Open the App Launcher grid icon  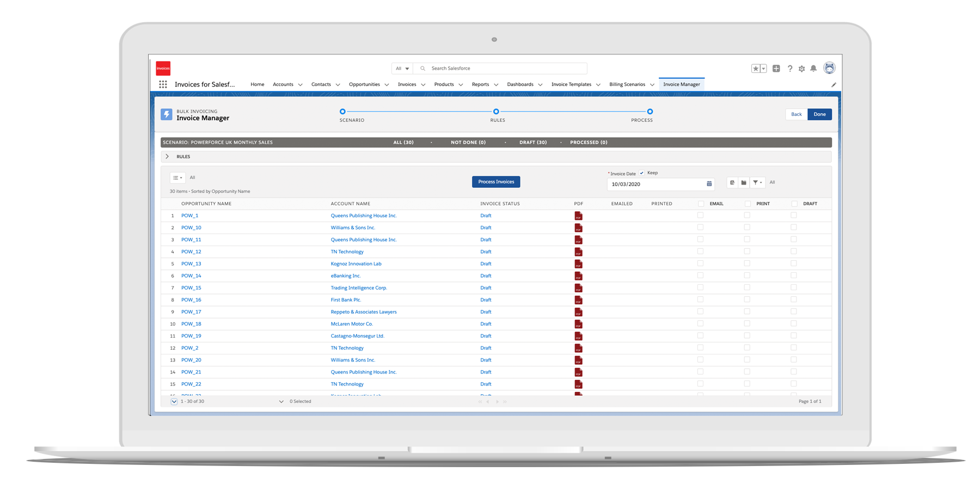(163, 84)
